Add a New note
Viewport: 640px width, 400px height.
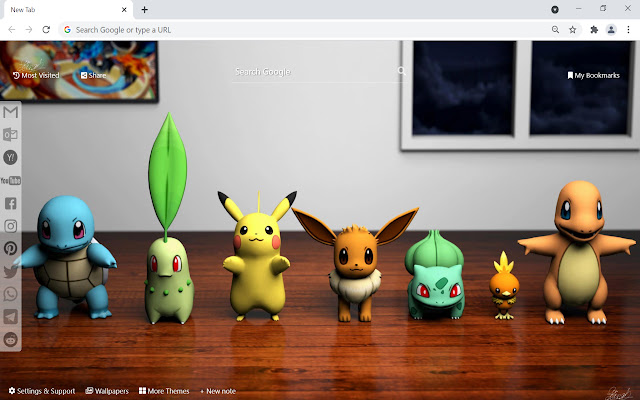(218, 391)
